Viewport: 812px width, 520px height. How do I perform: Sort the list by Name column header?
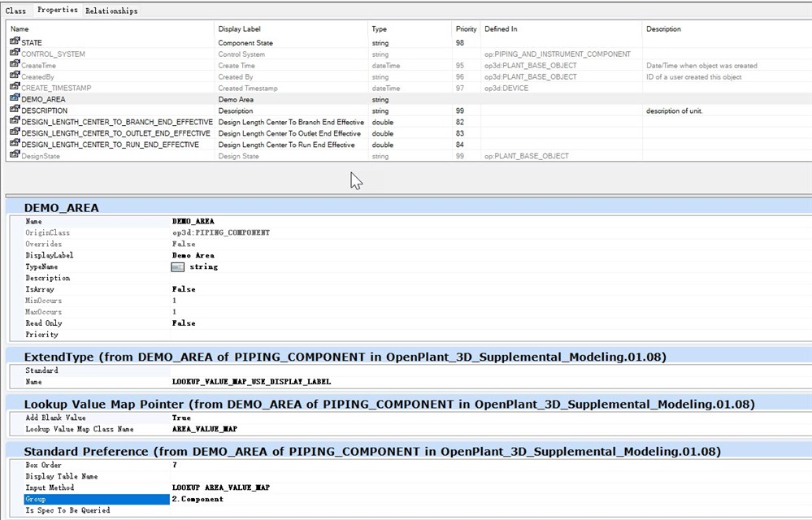click(x=20, y=29)
